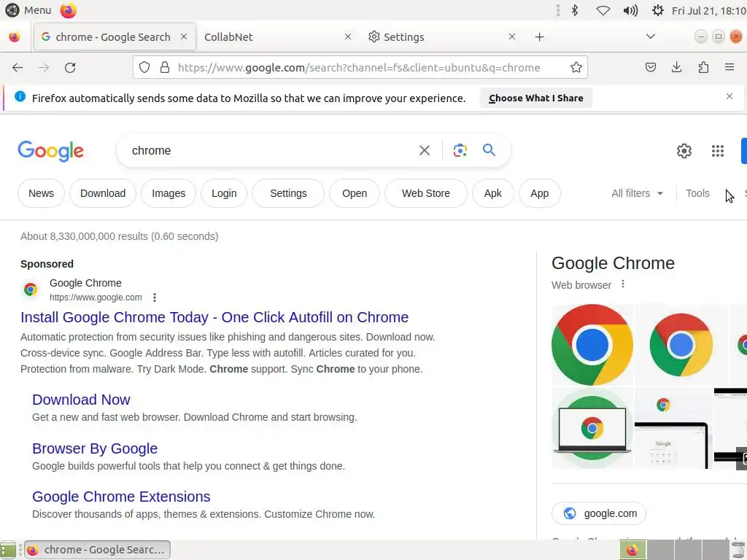Click the Google logo
747x560 pixels.
click(x=51, y=151)
